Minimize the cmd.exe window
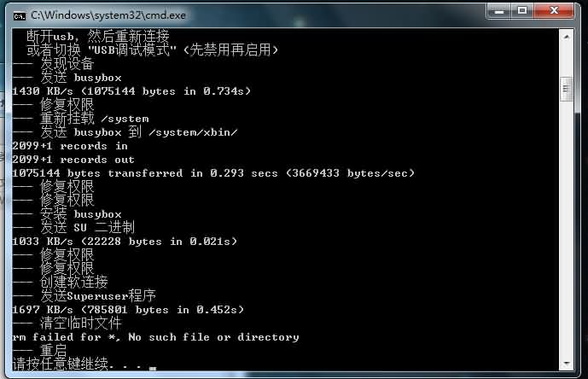 coord(499,11)
